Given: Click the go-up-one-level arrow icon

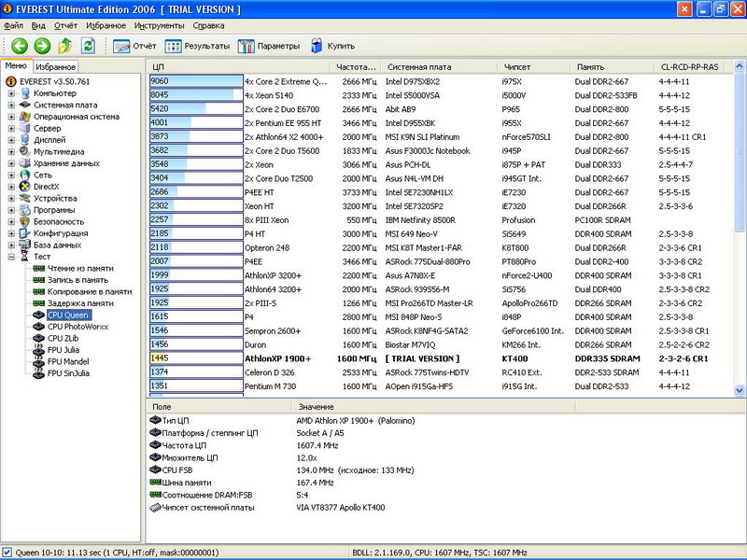Looking at the screenshot, I should pyautogui.click(x=65, y=46).
